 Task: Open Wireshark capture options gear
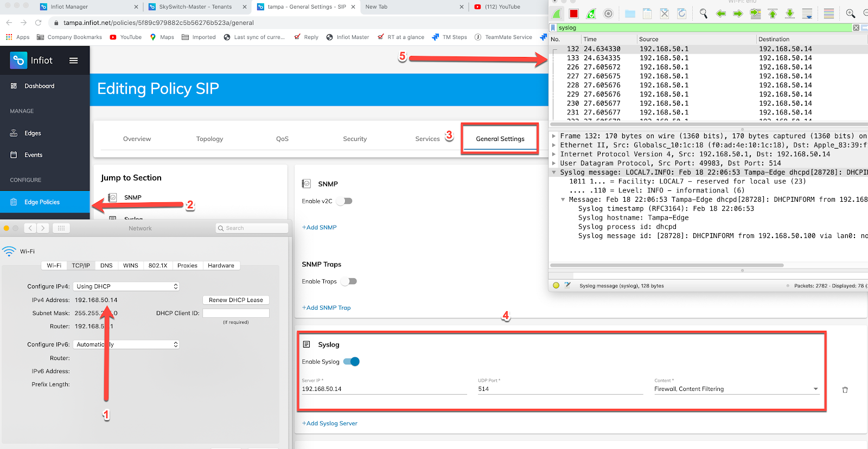608,14
